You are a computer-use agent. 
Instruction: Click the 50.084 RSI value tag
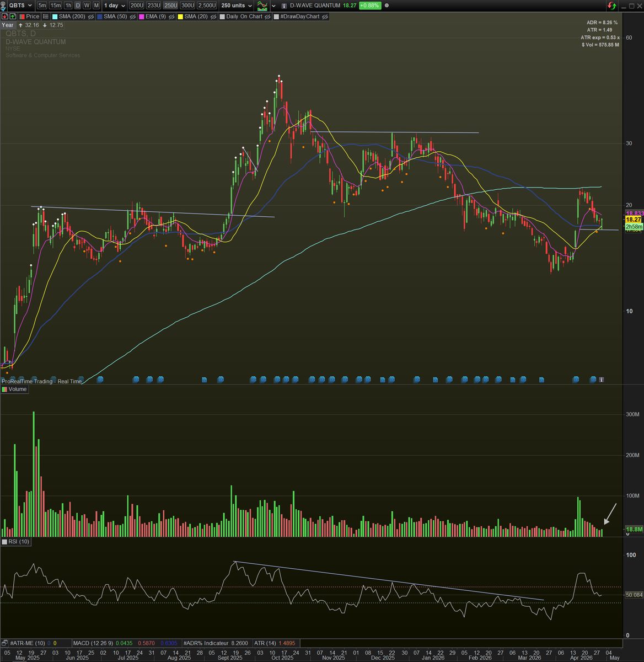(x=634, y=595)
